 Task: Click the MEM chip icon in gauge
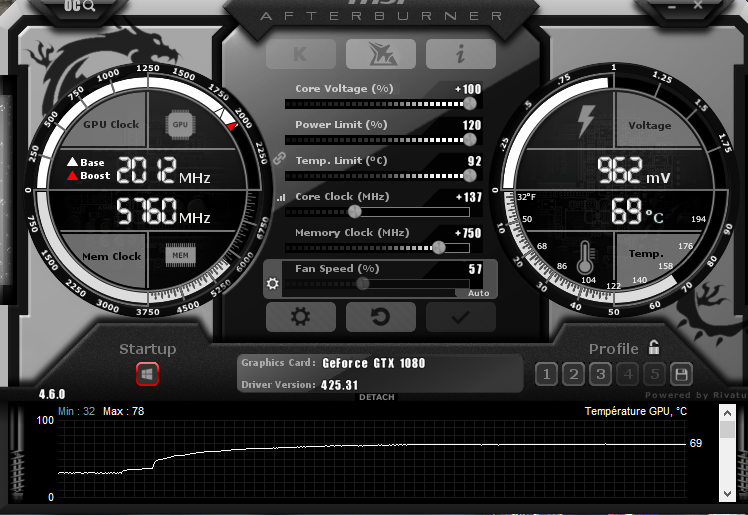tap(180, 255)
